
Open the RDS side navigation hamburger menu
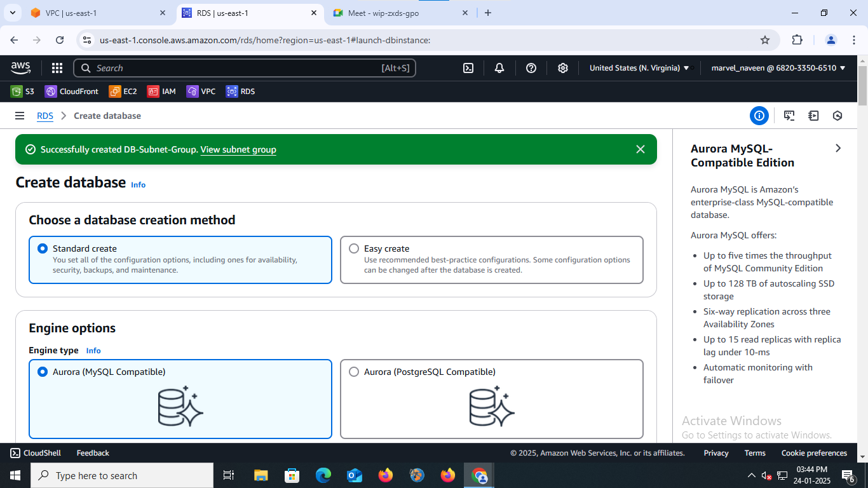(20, 116)
